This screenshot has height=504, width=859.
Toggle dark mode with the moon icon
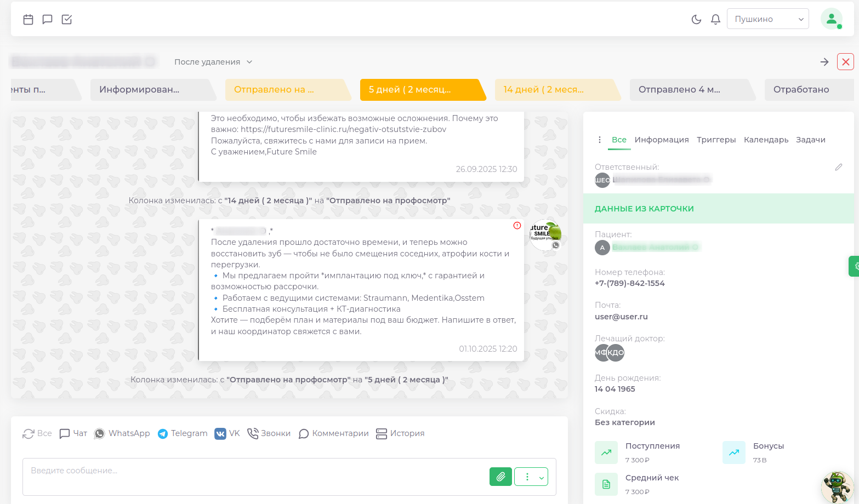tap(696, 19)
